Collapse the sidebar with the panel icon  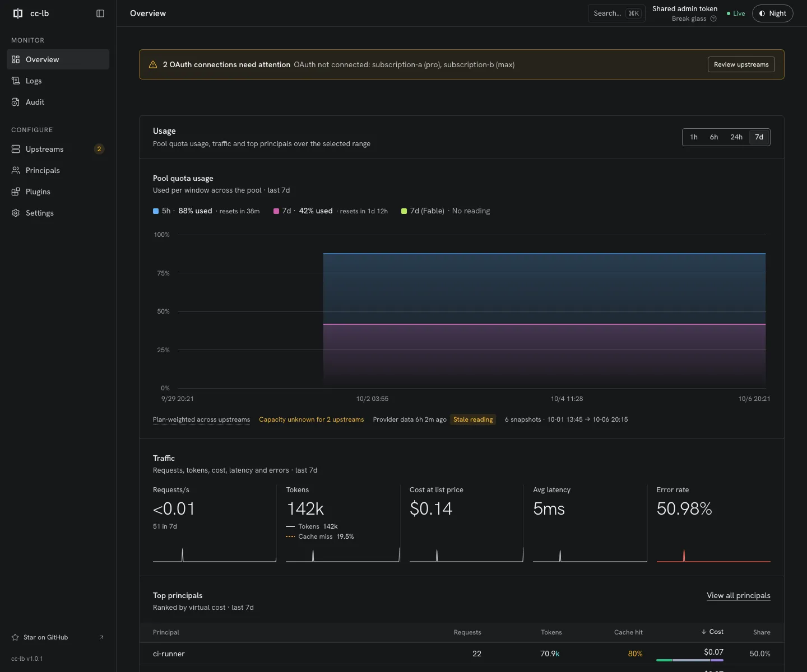tap(100, 13)
